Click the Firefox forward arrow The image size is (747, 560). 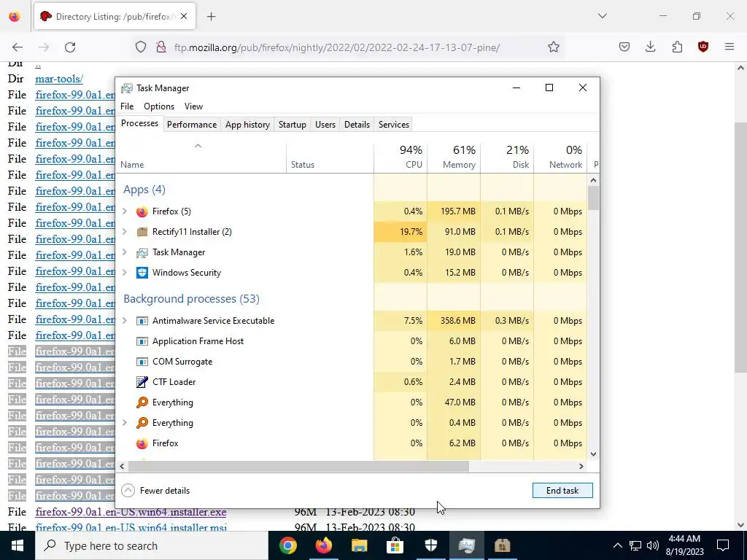(44, 47)
